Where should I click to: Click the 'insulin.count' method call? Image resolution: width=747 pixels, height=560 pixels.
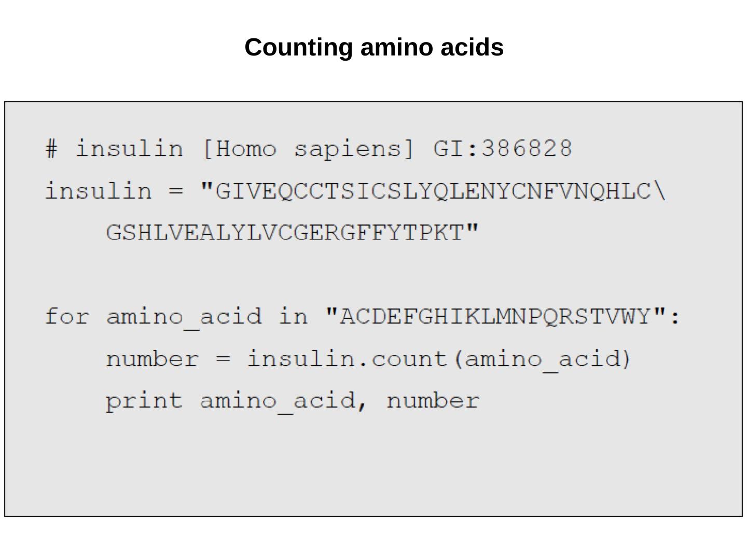point(347,359)
